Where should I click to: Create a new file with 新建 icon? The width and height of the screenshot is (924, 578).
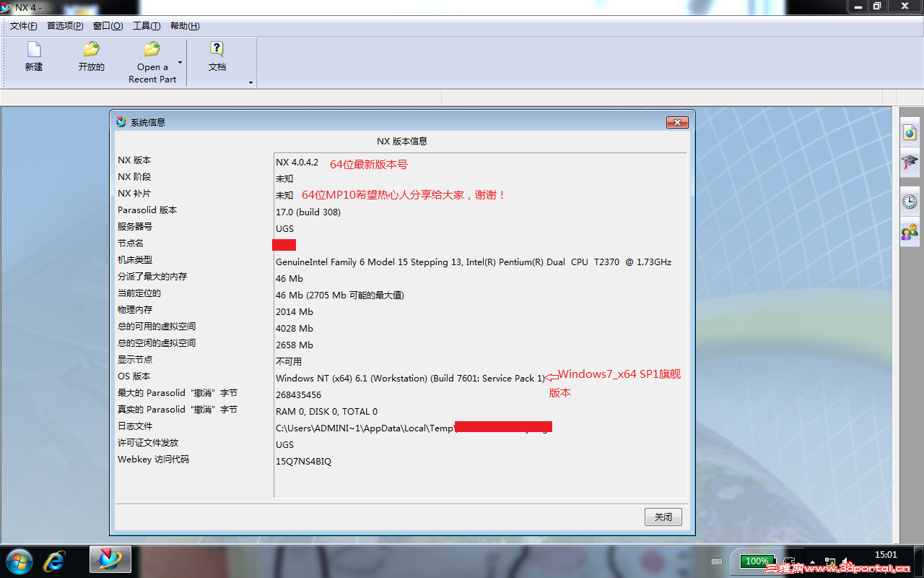(x=34, y=49)
